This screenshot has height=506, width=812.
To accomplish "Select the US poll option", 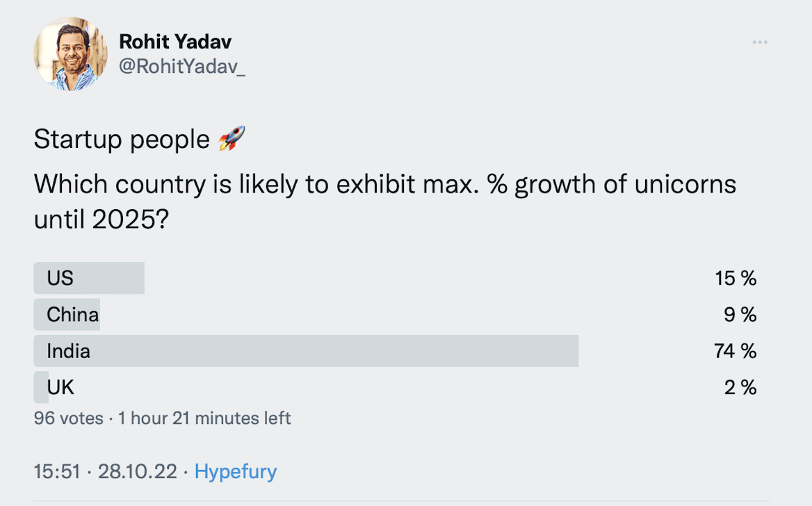I will click(60, 279).
